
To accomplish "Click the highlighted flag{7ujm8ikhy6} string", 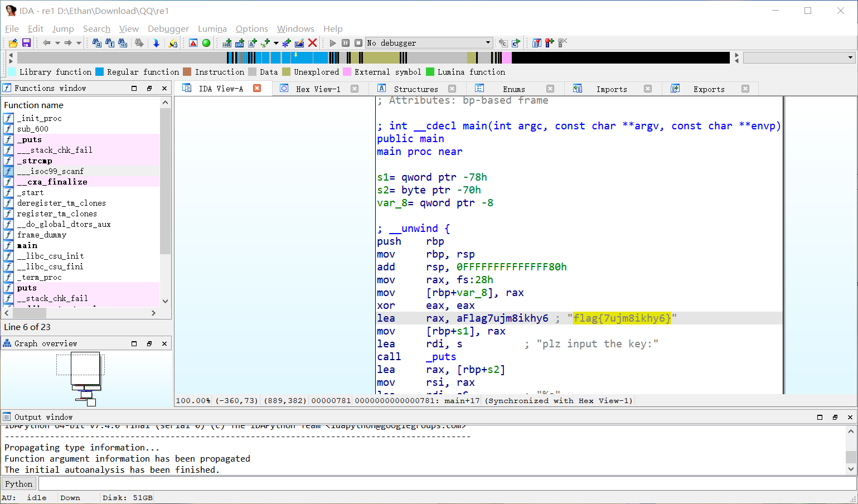I will tap(622, 318).
